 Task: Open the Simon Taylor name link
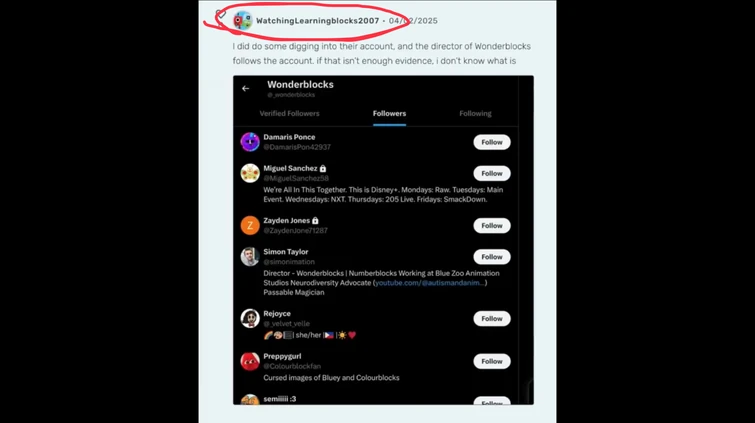coord(286,252)
